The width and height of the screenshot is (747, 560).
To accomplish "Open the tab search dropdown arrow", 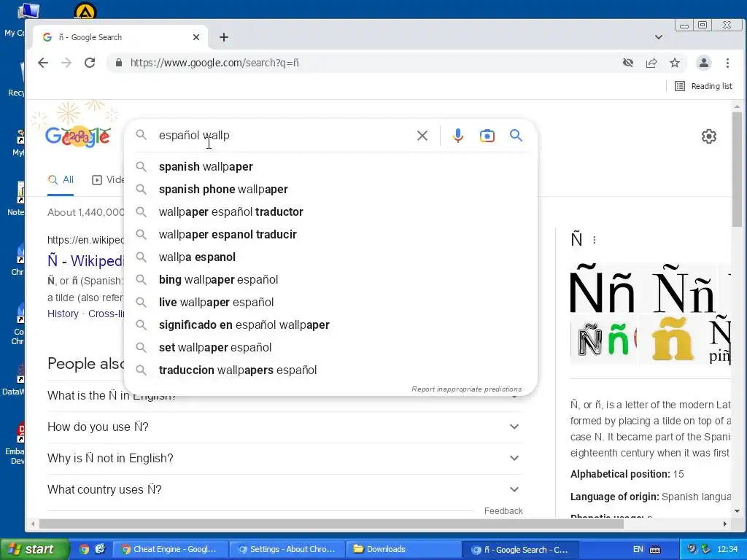I will 659,37.
